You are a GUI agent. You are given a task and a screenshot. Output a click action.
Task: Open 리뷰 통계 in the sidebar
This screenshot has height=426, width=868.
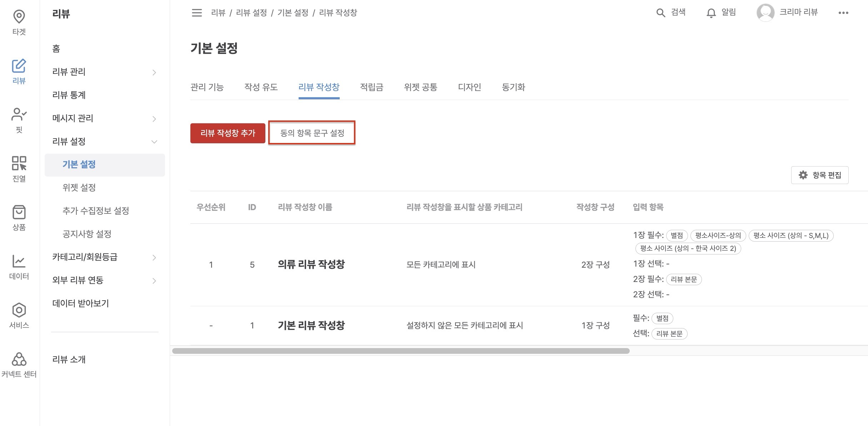69,95
